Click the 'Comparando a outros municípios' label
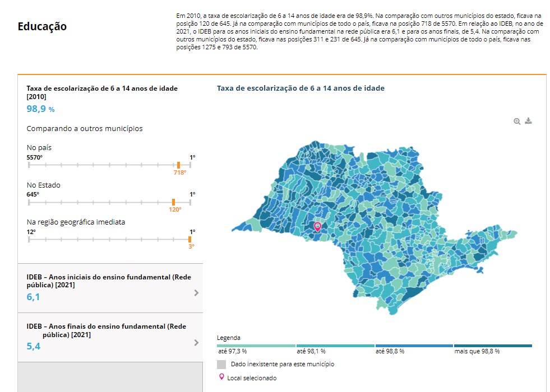The height and width of the screenshot is (392, 550). point(85,129)
